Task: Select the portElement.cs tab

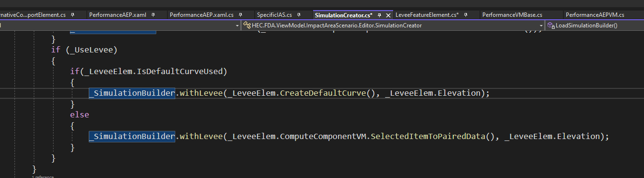Action: [33, 15]
